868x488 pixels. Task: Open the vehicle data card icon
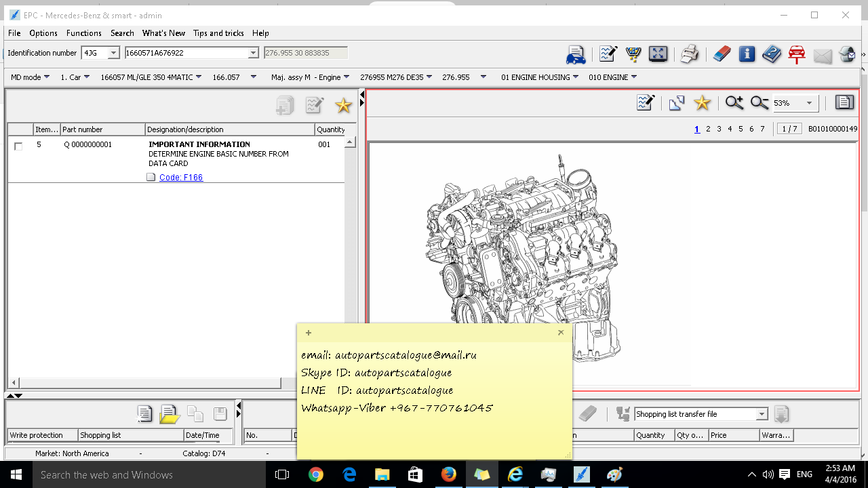(x=576, y=54)
